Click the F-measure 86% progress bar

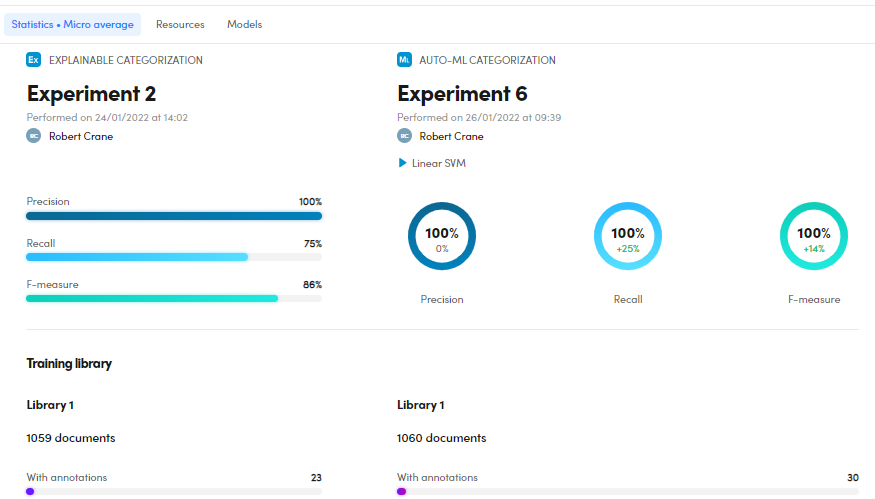coord(174,298)
